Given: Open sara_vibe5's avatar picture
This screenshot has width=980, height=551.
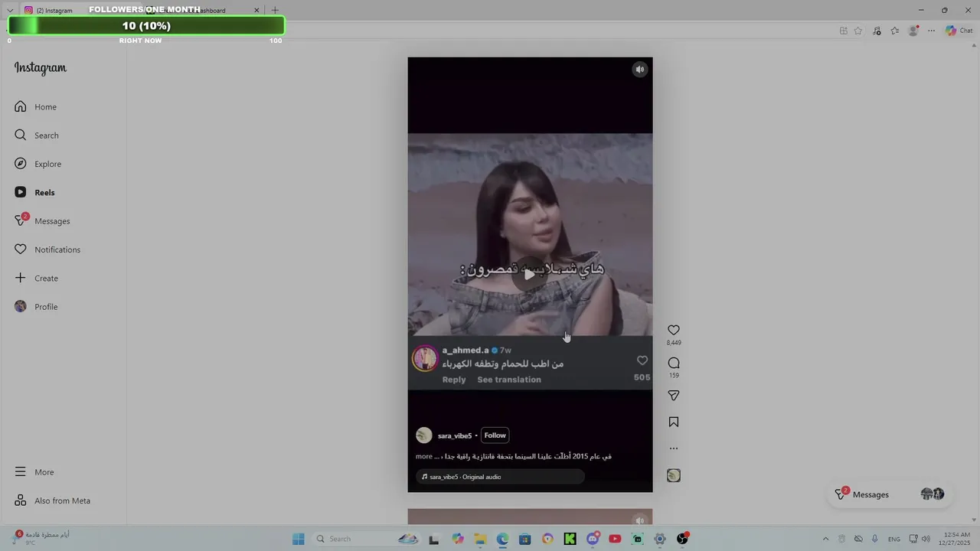Looking at the screenshot, I should (x=424, y=435).
